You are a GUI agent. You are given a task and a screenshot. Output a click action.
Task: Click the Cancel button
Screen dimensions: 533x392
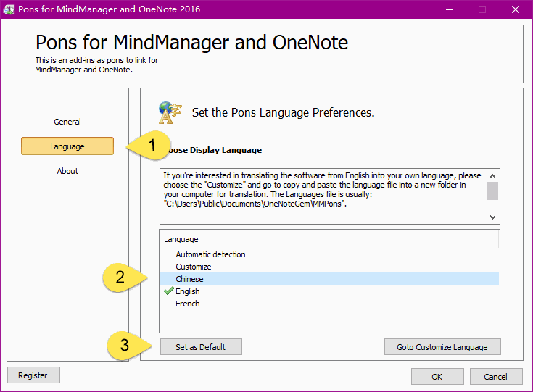tap(496, 376)
